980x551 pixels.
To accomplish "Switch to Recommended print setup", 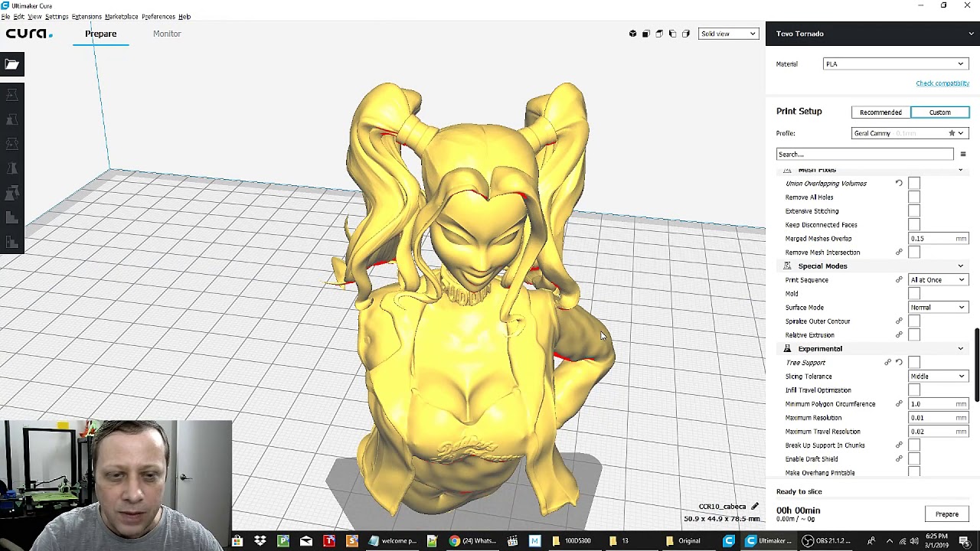I will pyautogui.click(x=880, y=112).
